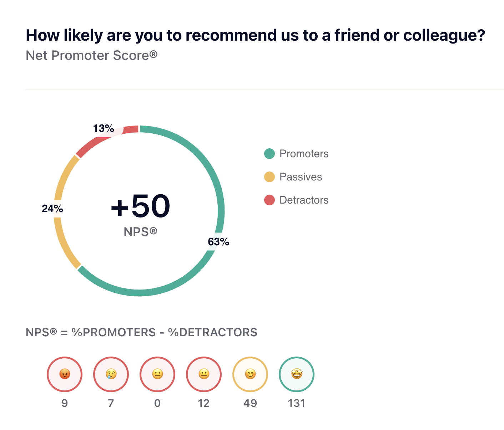Viewport: 504px width, 430px height.
Task: Toggle the Detractors legend label
Action: click(x=304, y=200)
